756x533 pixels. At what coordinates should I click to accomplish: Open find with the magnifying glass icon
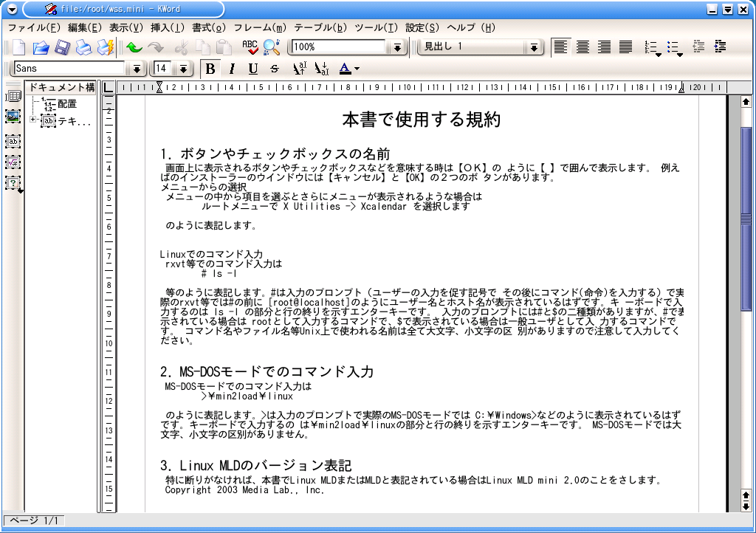click(272, 47)
